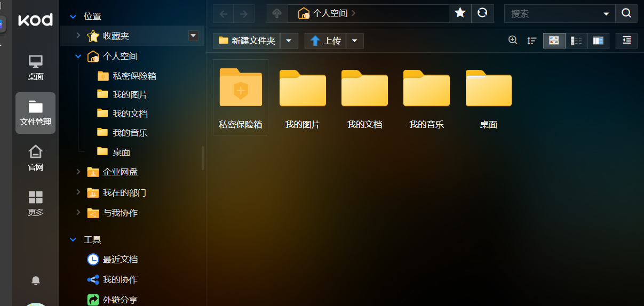Go back with the left arrow
Viewport: 644px width, 306px height.
coord(224,13)
